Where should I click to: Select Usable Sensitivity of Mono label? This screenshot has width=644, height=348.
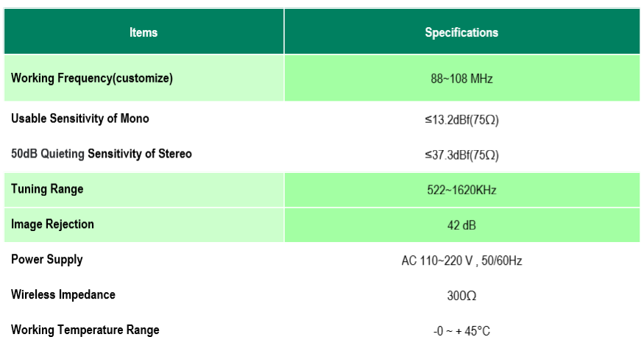point(80,118)
